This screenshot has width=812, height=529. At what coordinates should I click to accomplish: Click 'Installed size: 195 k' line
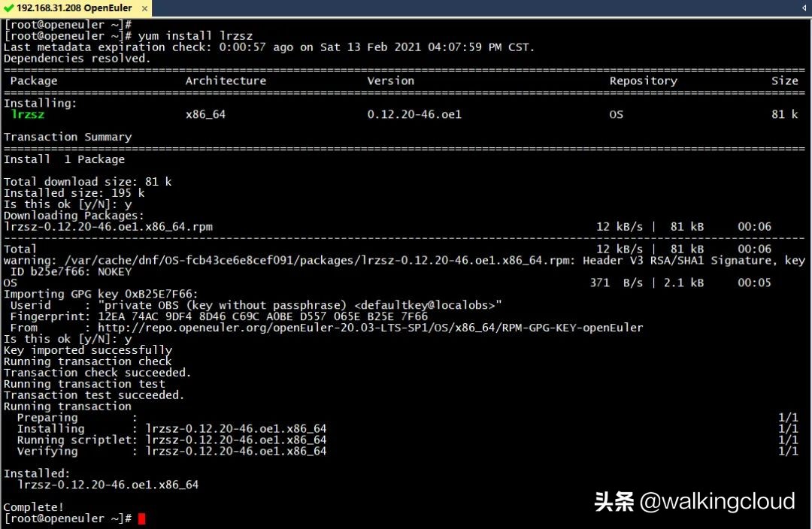point(74,193)
